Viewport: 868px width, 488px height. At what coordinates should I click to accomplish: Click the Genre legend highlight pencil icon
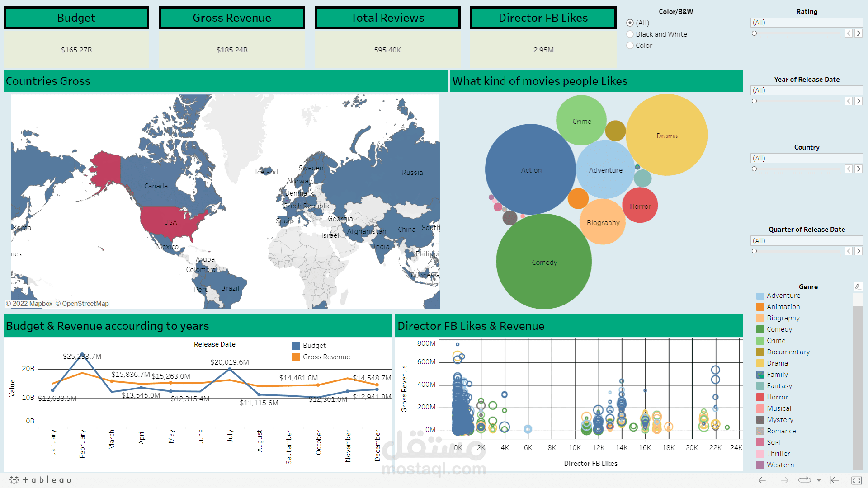(x=858, y=286)
